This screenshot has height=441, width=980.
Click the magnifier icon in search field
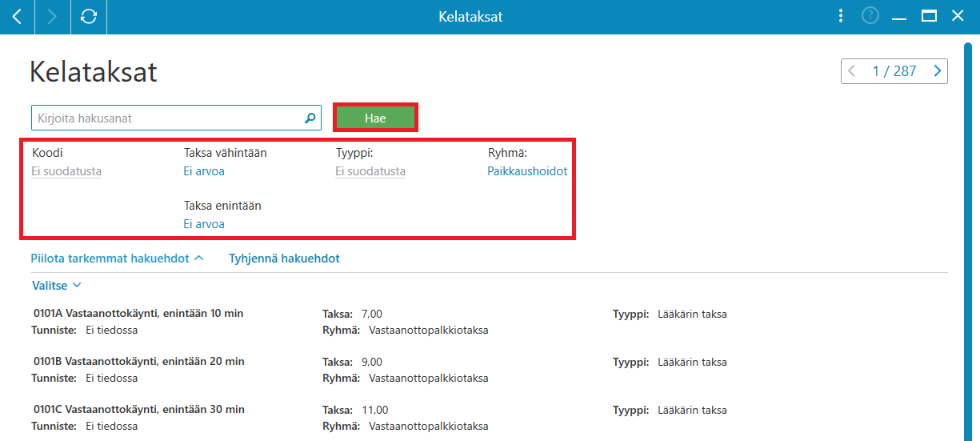pos(310,118)
